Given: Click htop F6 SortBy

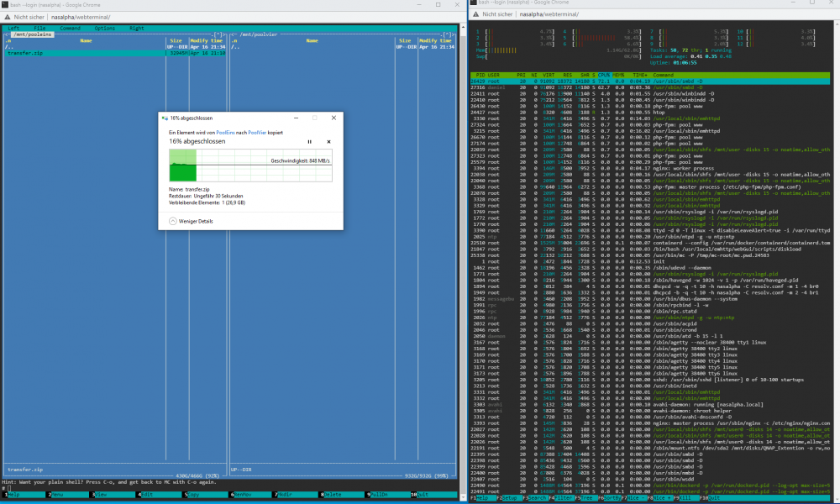Looking at the screenshot, I should click(609, 498).
